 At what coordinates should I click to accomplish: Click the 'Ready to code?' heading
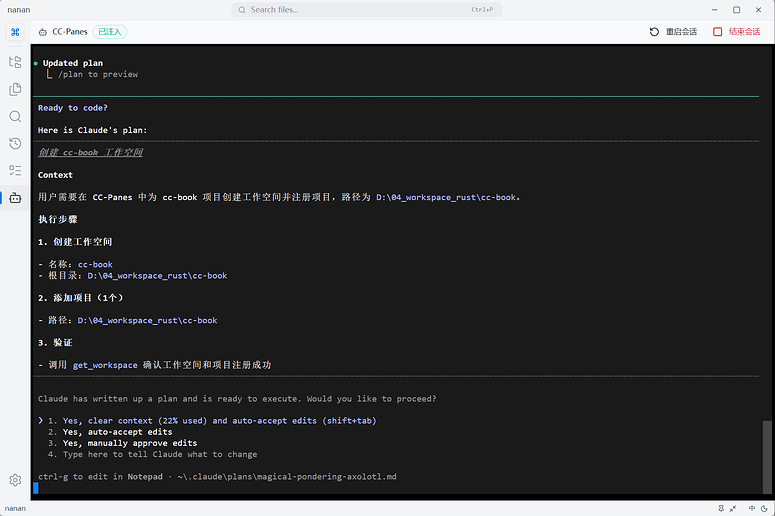[x=73, y=108]
